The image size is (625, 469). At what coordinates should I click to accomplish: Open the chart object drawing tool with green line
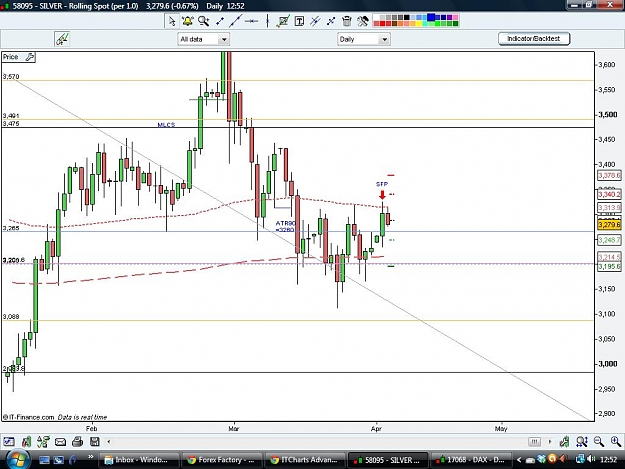pyautogui.click(x=283, y=21)
